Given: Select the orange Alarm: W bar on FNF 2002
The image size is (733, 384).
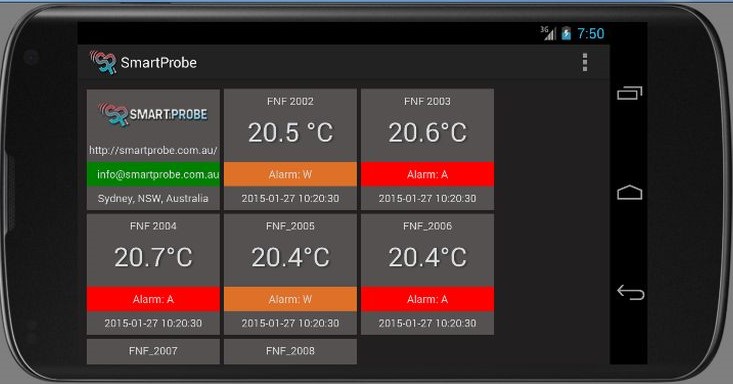Looking at the screenshot, I should tap(290, 174).
